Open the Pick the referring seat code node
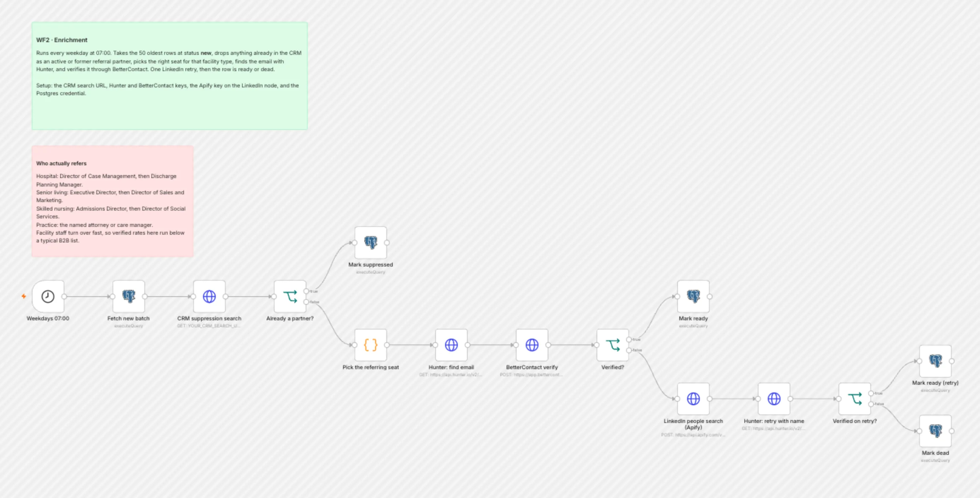 370,345
